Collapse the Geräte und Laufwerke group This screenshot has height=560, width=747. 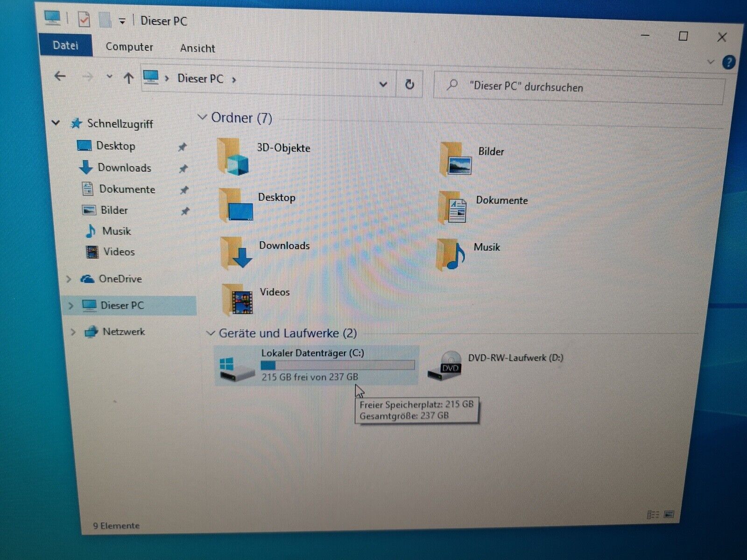click(211, 333)
